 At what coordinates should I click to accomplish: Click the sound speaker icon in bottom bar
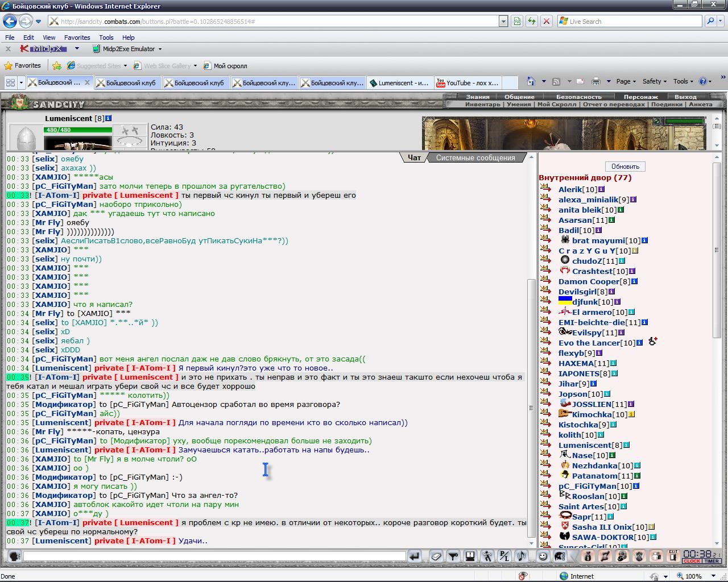point(522,556)
